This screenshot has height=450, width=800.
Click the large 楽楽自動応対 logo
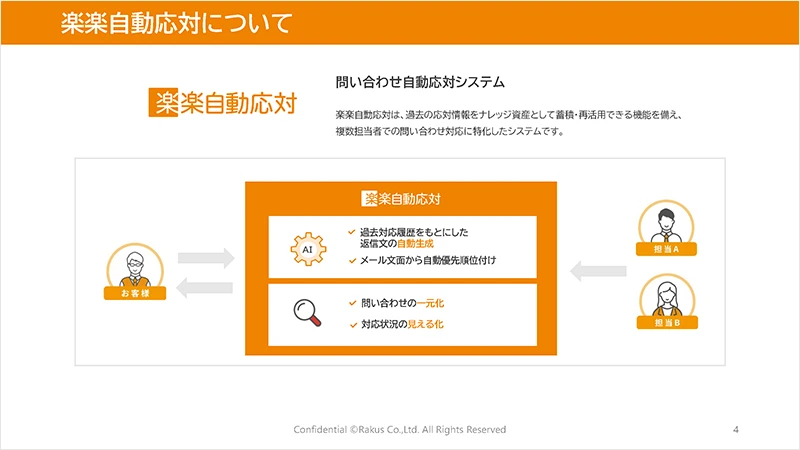[x=222, y=103]
